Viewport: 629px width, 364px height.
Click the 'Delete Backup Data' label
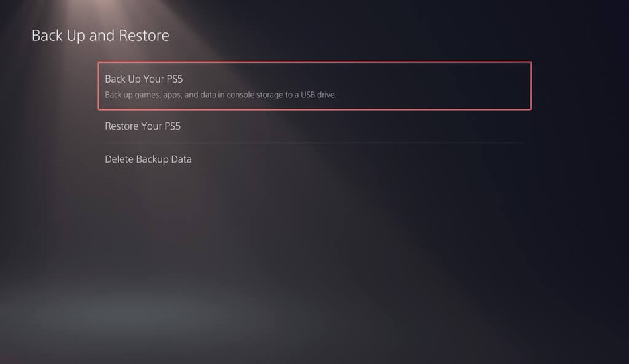(x=148, y=159)
